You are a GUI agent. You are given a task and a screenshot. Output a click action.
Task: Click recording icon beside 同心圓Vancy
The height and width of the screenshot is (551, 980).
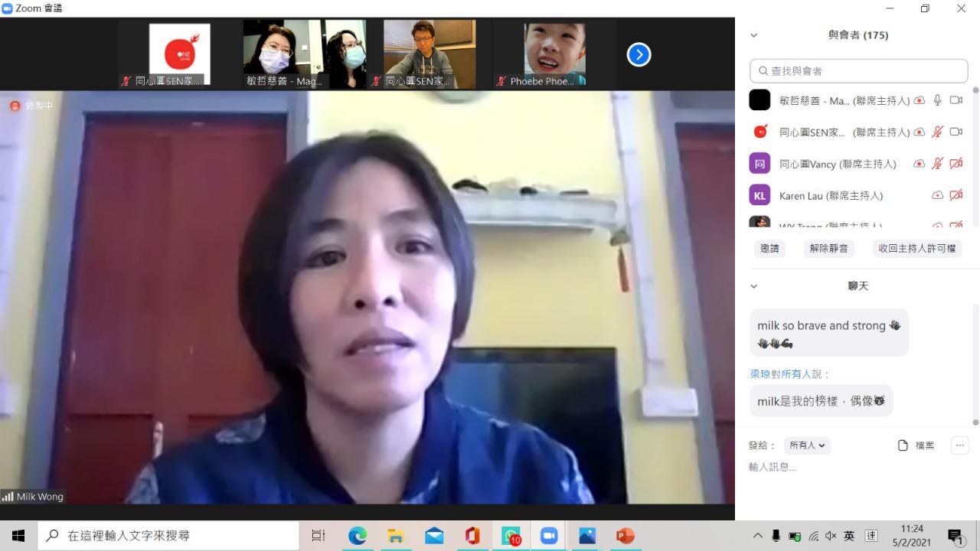tap(920, 164)
